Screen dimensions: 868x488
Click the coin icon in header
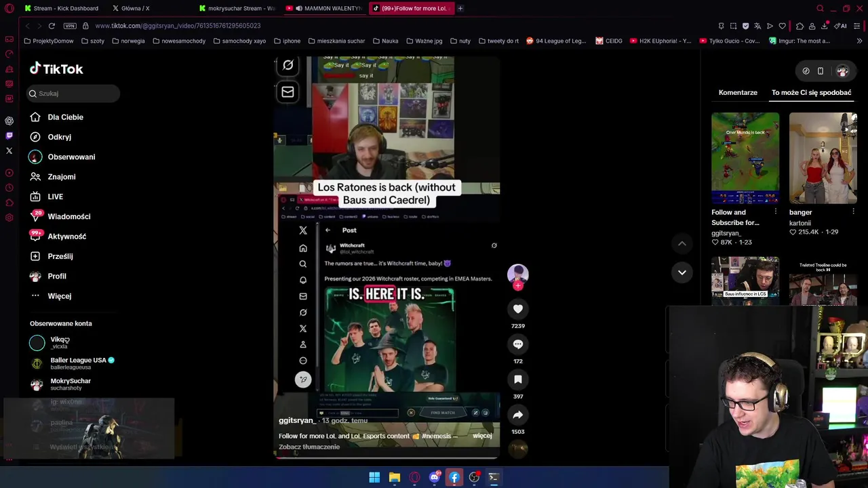(x=806, y=71)
